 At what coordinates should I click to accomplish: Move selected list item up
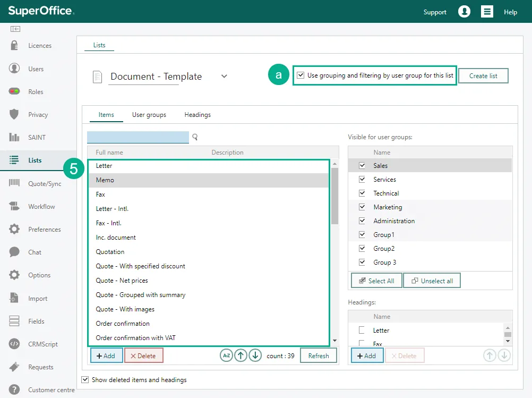pos(241,355)
